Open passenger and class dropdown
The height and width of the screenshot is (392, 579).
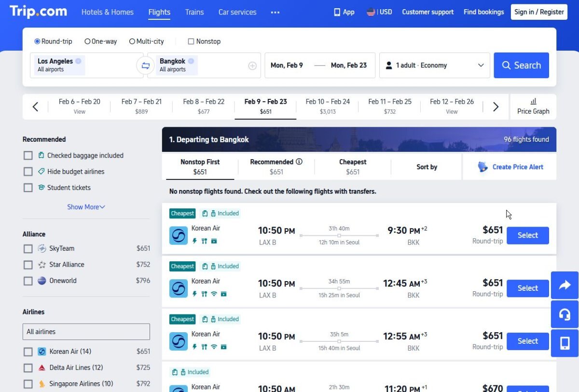(x=435, y=66)
